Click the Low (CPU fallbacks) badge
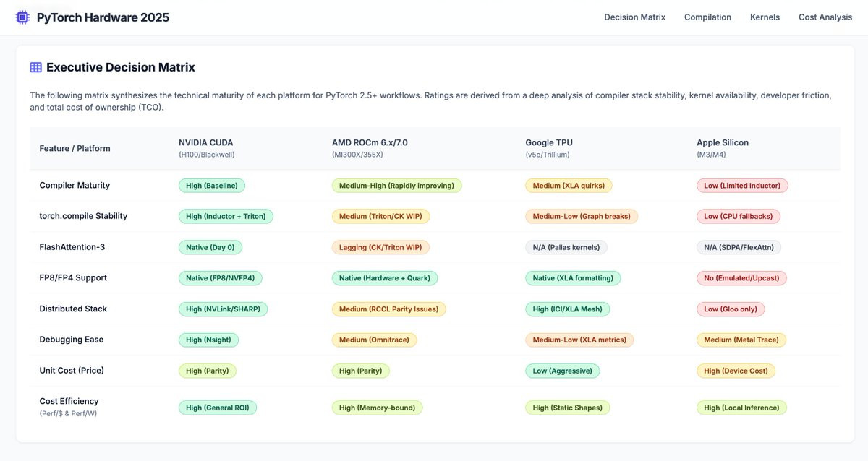This screenshot has width=868, height=461. [x=739, y=216]
